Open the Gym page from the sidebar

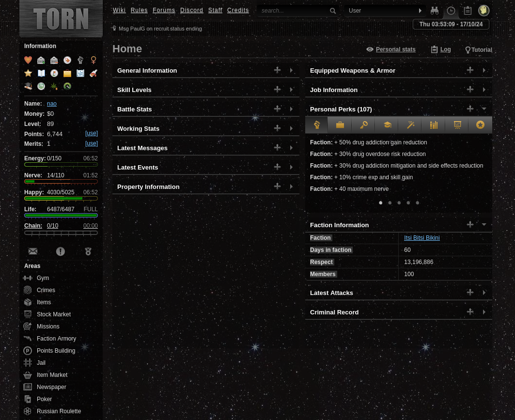43,278
